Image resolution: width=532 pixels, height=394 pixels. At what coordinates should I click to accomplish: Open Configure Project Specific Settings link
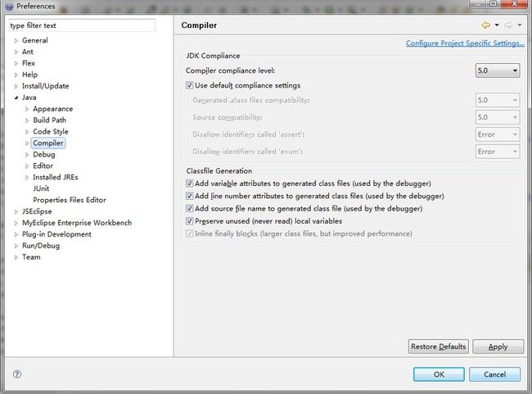pyautogui.click(x=465, y=43)
